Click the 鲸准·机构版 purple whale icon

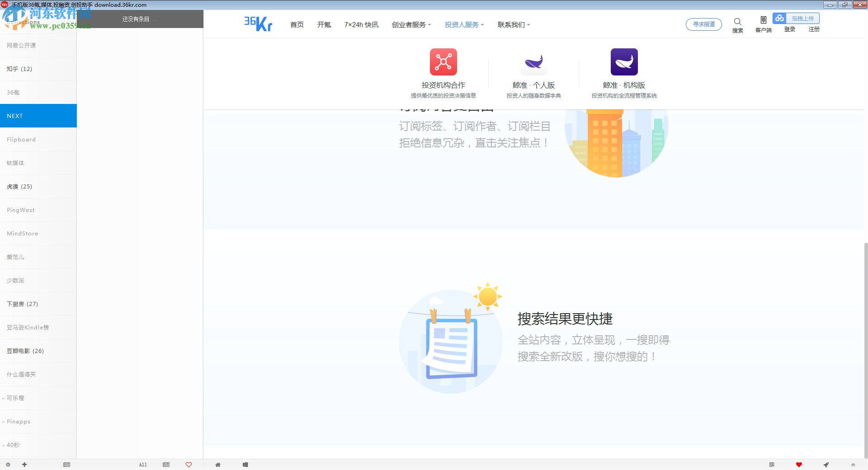(x=624, y=62)
